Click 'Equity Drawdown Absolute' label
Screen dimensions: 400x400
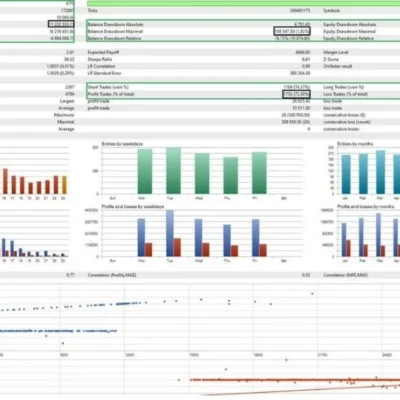(349, 25)
